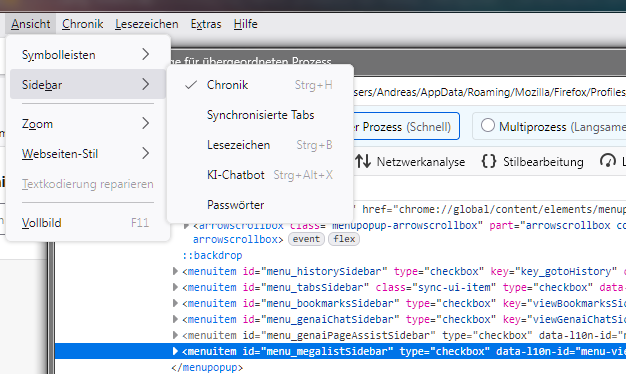Open the Extras menu

pyautogui.click(x=206, y=24)
